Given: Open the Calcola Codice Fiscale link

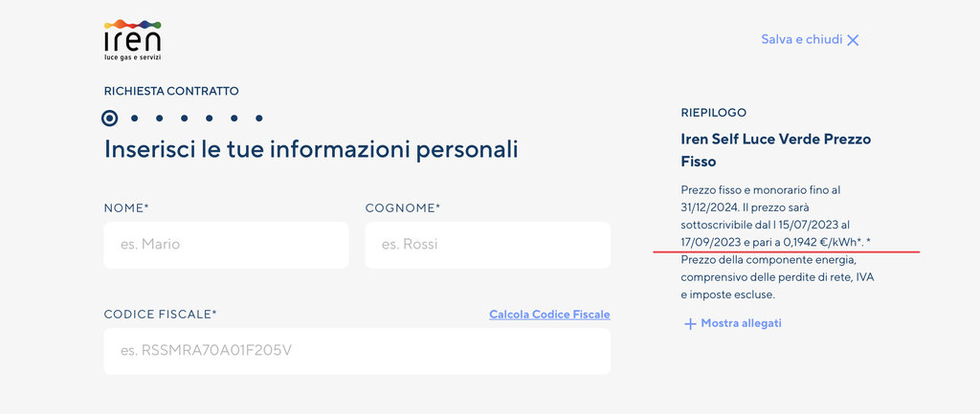Looking at the screenshot, I should click(549, 315).
